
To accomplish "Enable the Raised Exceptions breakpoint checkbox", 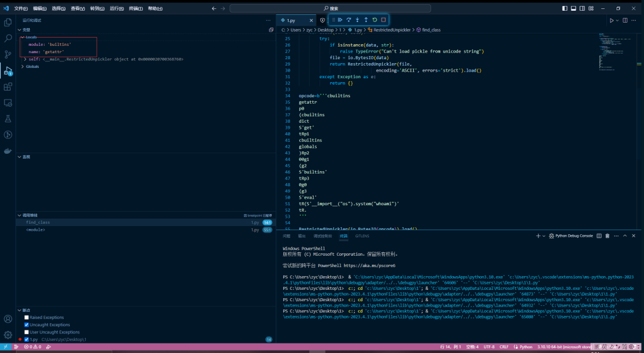I will coord(26,317).
